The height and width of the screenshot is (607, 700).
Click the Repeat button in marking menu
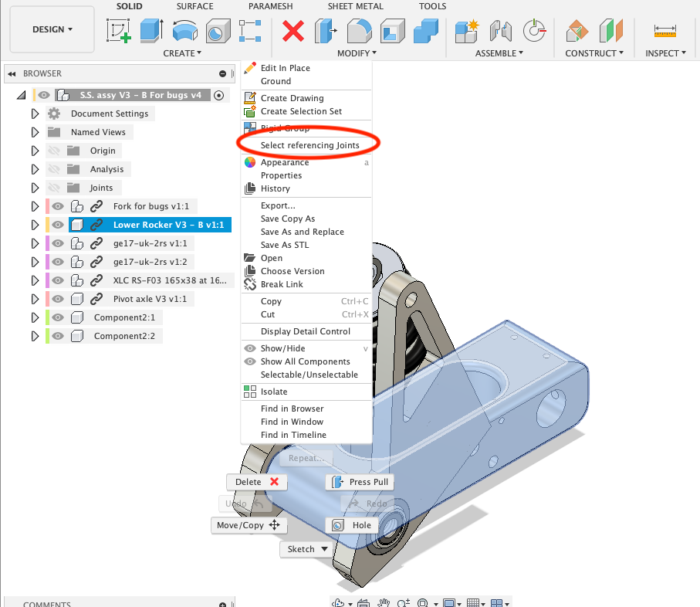tap(306, 458)
